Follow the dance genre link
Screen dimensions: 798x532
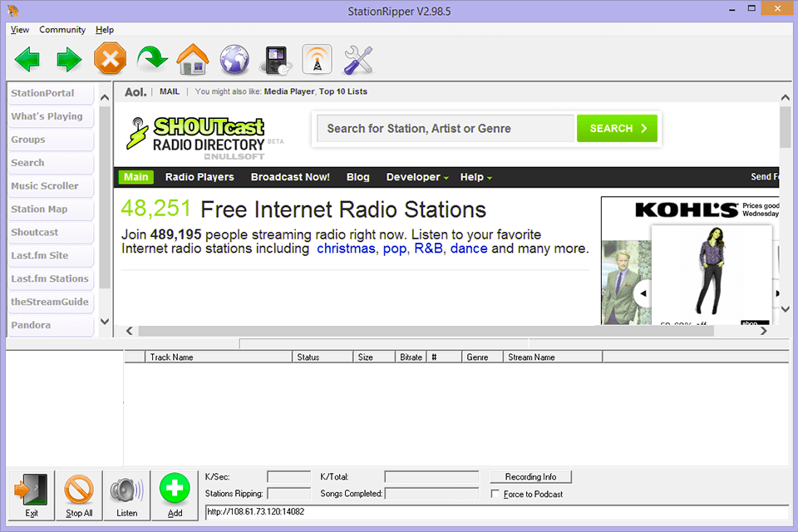click(469, 249)
